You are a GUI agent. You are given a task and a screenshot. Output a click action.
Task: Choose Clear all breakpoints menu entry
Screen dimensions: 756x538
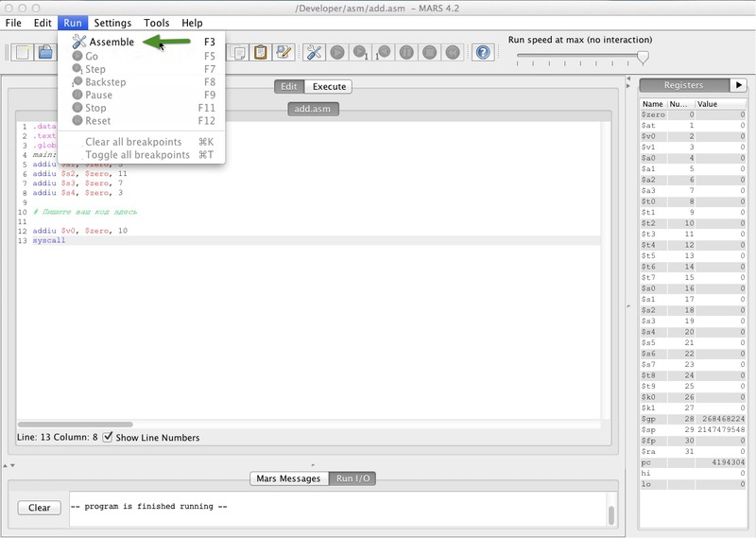tap(141, 142)
